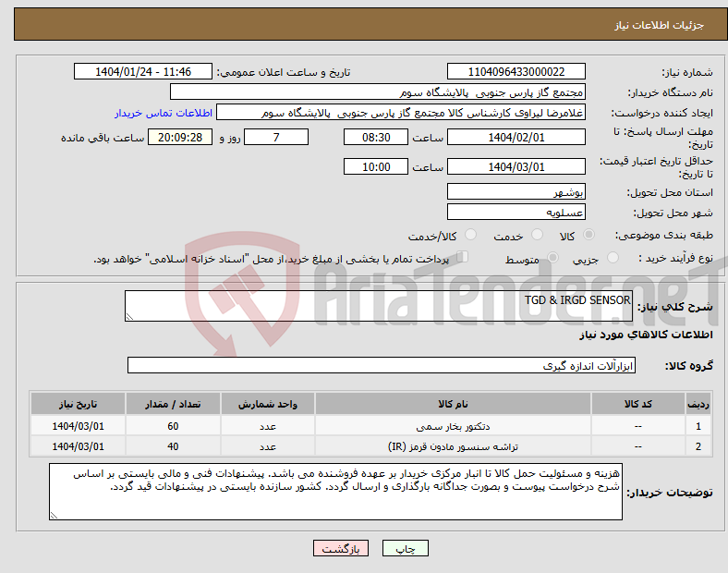Click the resize handle of description box
The image size is (728, 573).
129,317
